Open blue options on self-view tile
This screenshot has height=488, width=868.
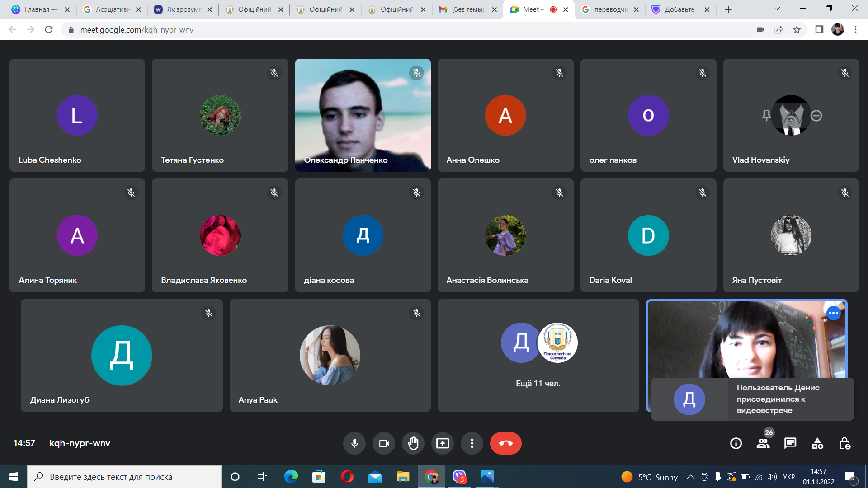[x=833, y=313]
